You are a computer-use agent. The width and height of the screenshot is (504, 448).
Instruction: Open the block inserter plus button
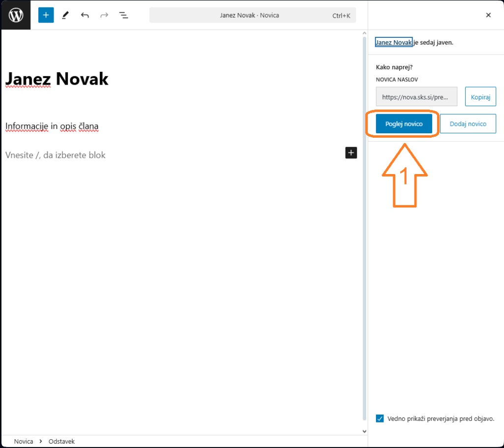[46, 15]
